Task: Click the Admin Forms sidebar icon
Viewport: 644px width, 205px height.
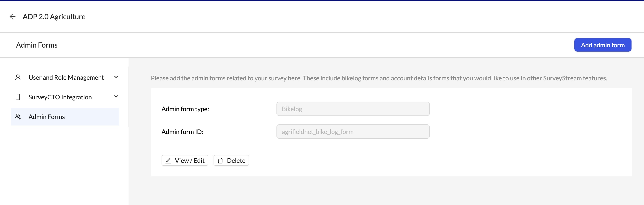Action: (x=18, y=117)
